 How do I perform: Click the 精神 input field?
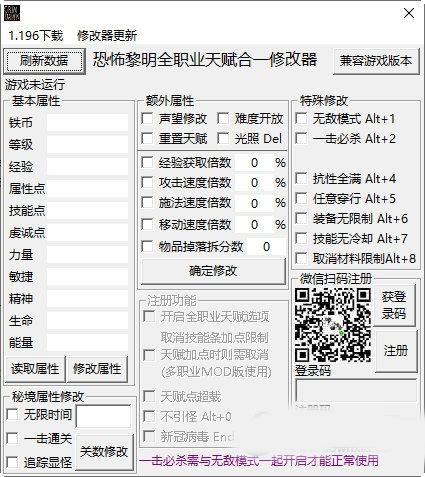(87, 298)
